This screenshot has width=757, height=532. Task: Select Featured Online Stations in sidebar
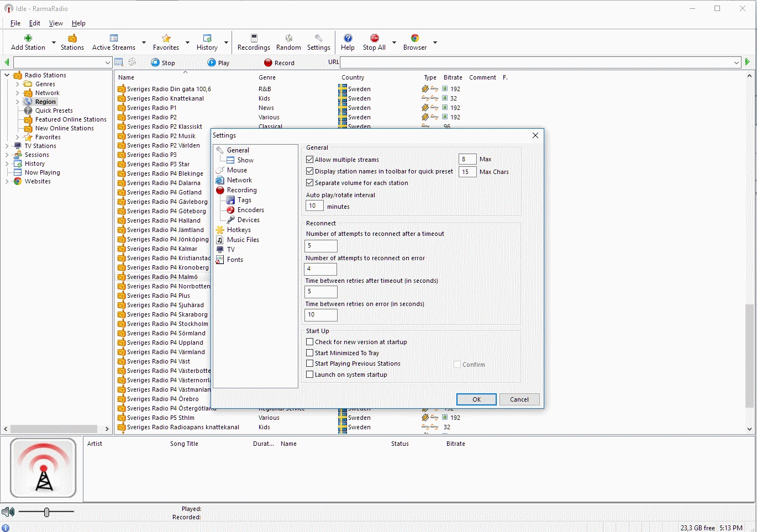point(71,119)
